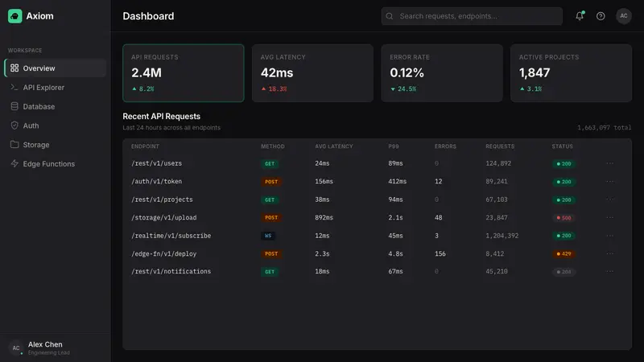Click the 156 errors value
644x362 pixels.
coord(440,253)
